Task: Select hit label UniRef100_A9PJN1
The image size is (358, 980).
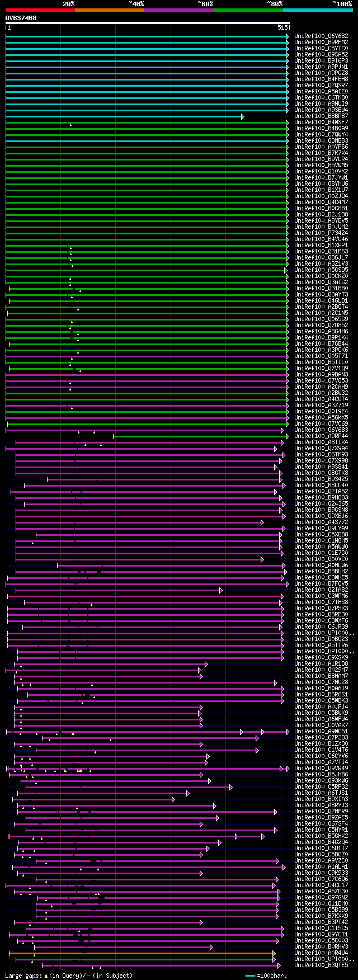Action: coord(321,67)
